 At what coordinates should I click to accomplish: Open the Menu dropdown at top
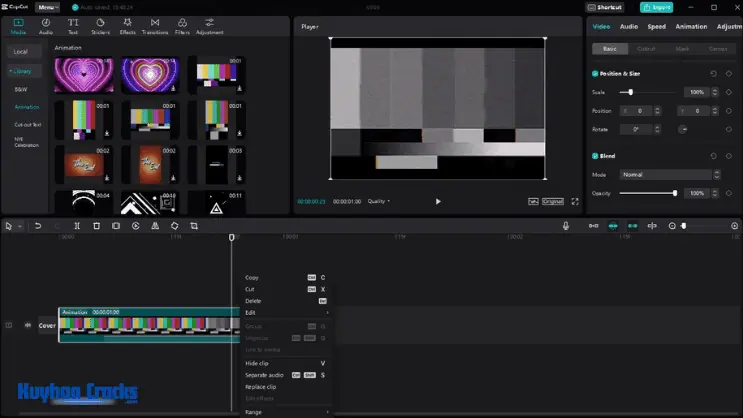[x=47, y=7]
